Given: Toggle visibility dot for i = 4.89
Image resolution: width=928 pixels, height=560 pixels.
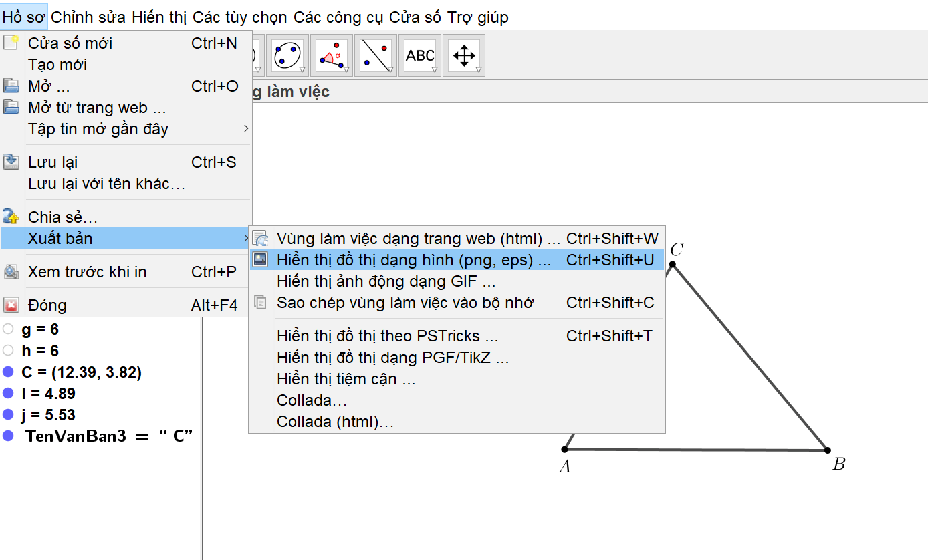Looking at the screenshot, I should [8, 394].
